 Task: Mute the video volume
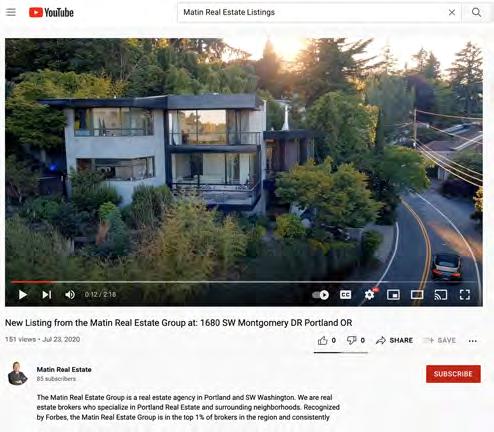pos(70,295)
